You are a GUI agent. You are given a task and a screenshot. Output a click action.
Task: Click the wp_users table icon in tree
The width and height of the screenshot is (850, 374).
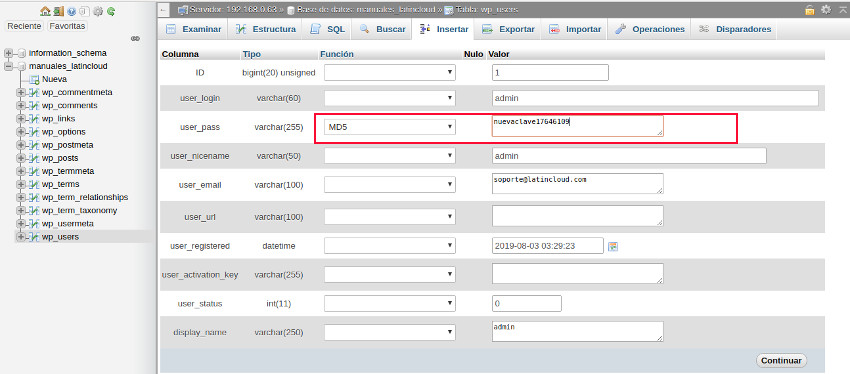pos(34,237)
